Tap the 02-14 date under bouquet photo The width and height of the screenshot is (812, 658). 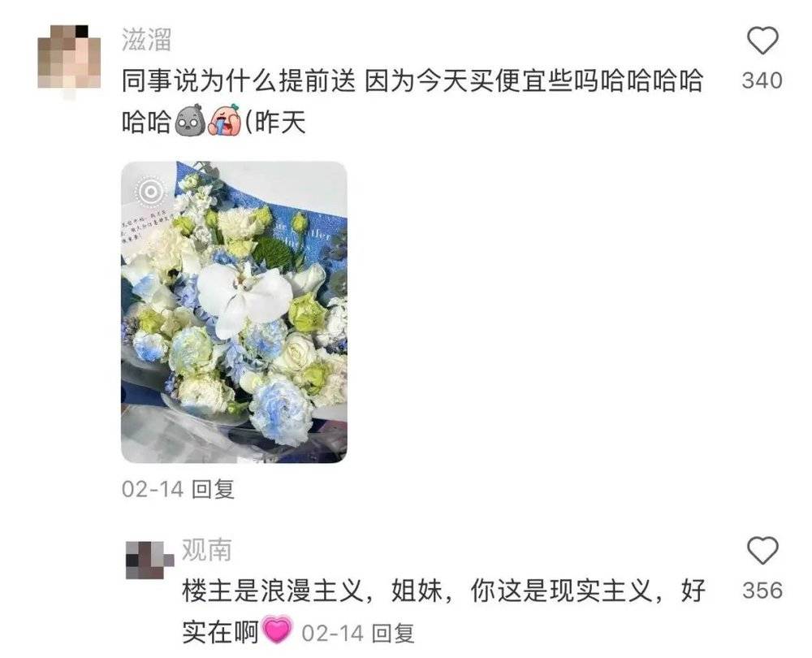[x=153, y=489]
